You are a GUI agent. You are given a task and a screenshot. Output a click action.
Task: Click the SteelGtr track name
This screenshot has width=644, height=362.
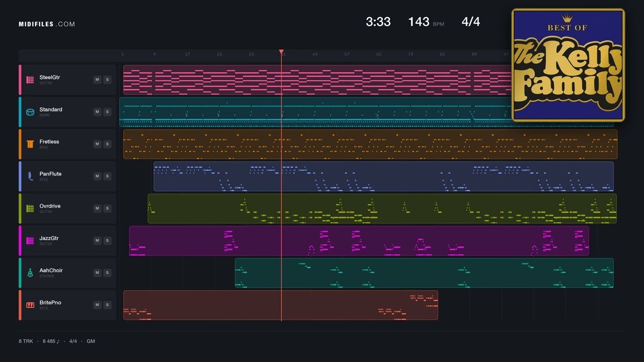click(x=50, y=77)
